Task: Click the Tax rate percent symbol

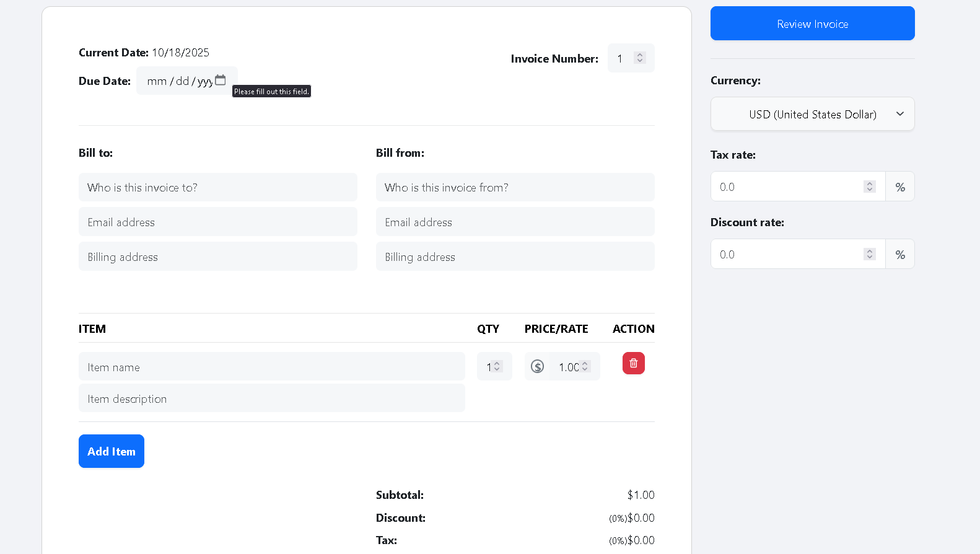Action: [x=900, y=187]
